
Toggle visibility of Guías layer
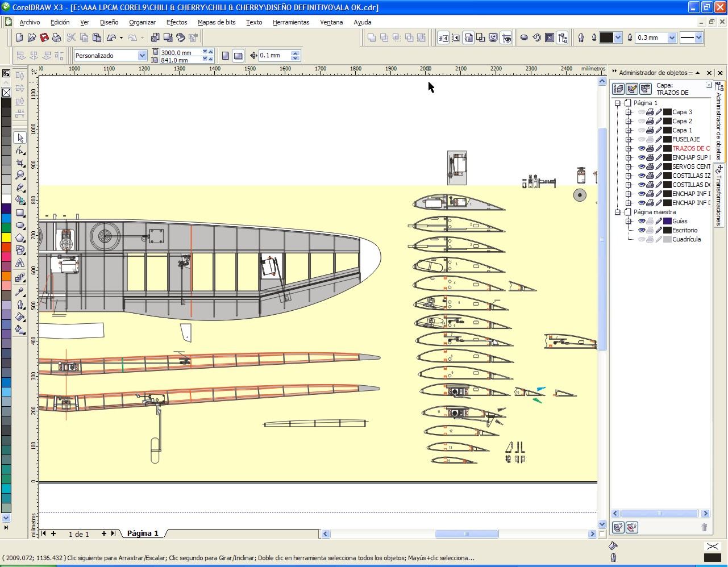pyautogui.click(x=642, y=221)
